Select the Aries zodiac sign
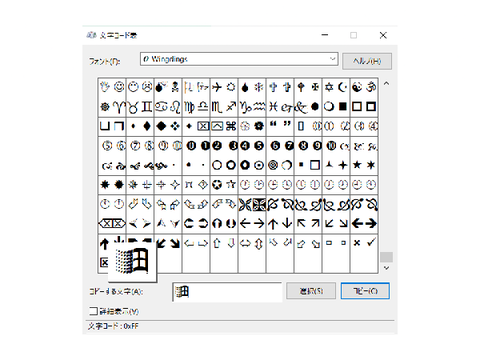The image size is (480, 360). 119,107
